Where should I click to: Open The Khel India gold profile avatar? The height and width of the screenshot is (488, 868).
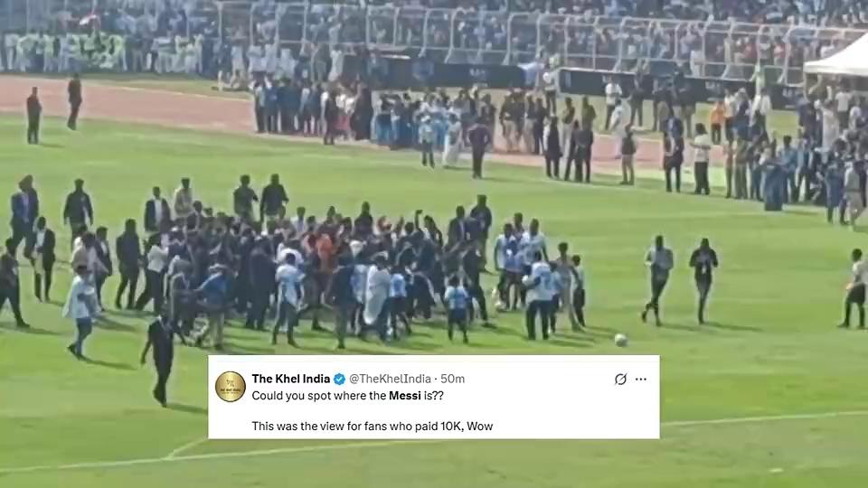click(231, 386)
